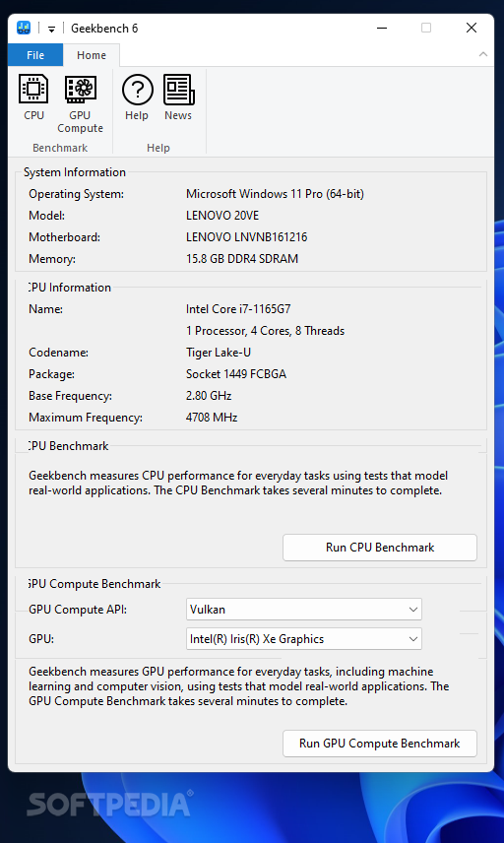Select the package value 'Socket 1449 FCBGA'

tap(236, 374)
